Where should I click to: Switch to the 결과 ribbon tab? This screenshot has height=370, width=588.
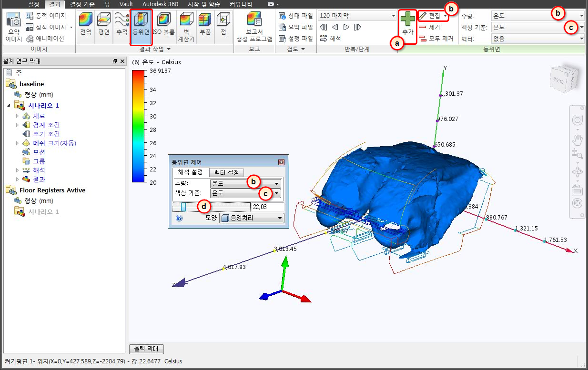point(55,4)
